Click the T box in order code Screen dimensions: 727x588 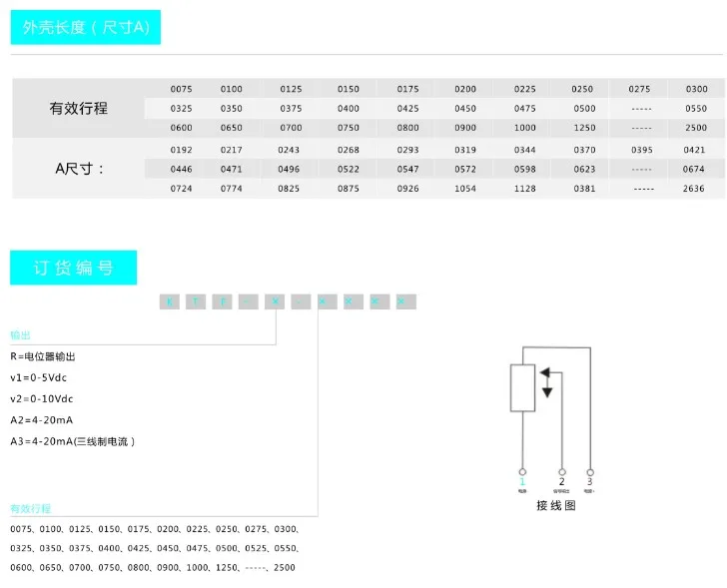point(196,301)
